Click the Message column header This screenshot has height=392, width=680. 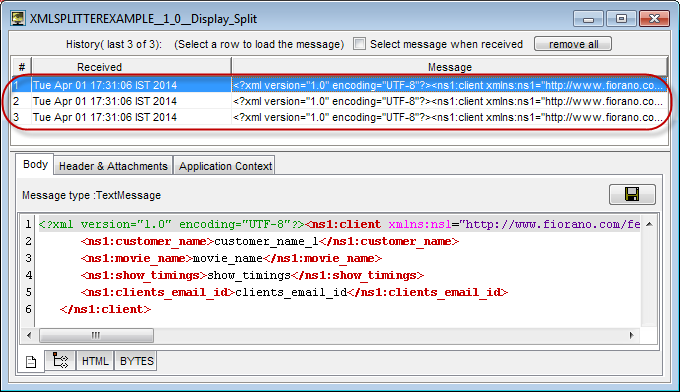point(450,67)
